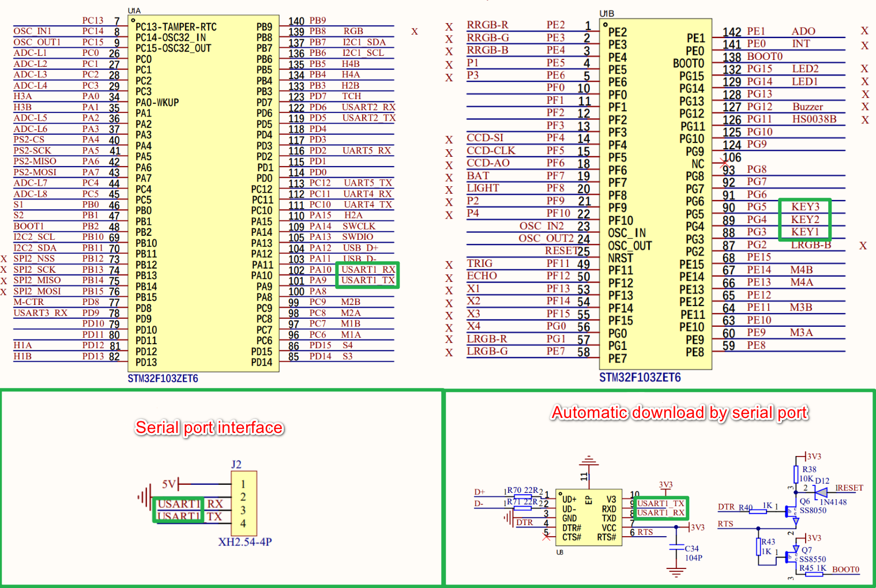Click the SWCLK net label

click(x=359, y=227)
